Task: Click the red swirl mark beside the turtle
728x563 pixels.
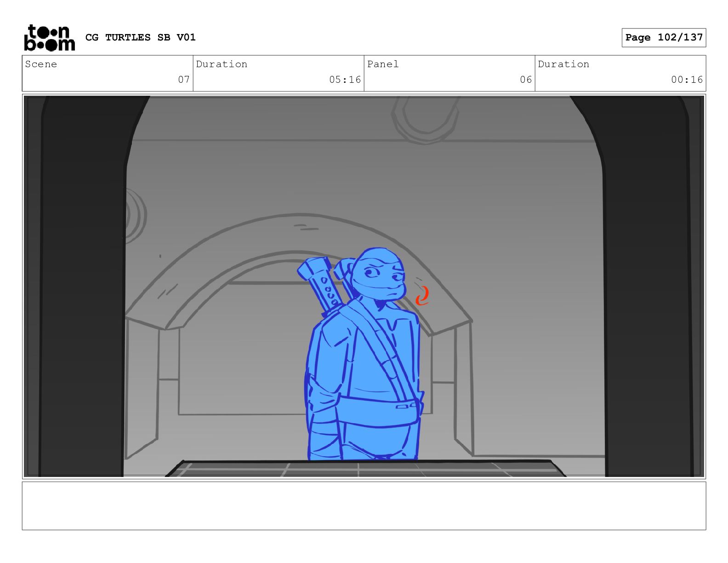Action: coord(422,296)
